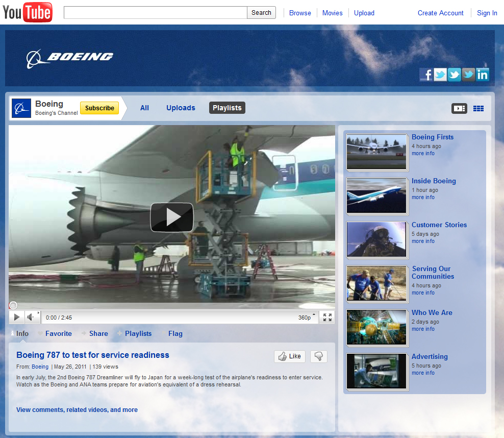Viewport: 504px width, 438px height.
Task: Mute the video volume speaker icon
Action: pos(31,318)
